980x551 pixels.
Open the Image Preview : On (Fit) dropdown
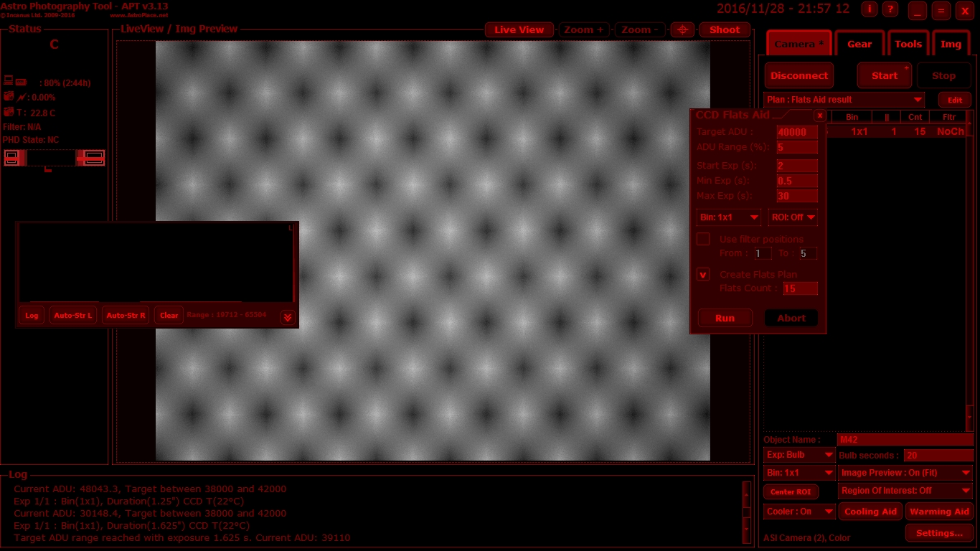click(905, 473)
